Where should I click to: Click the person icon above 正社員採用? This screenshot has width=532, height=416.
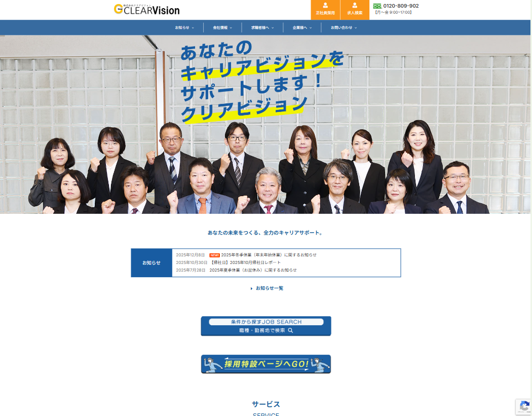tap(325, 6)
